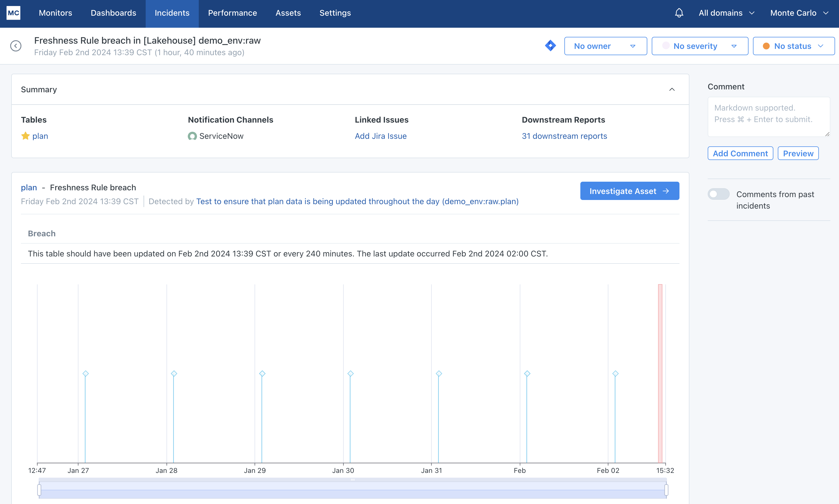
Task: Open the No severity dropdown
Action: tap(700, 46)
